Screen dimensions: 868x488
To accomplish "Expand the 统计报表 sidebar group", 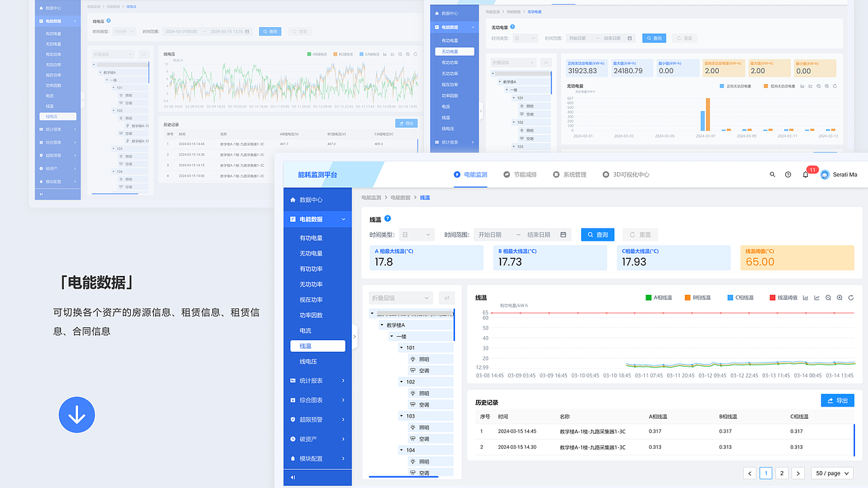I will [x=317, y=381].
